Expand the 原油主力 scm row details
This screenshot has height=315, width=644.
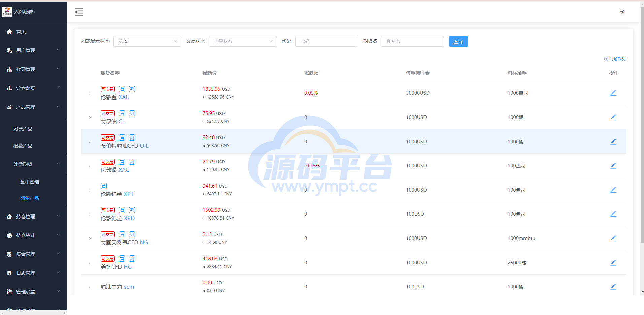(90, 287)
